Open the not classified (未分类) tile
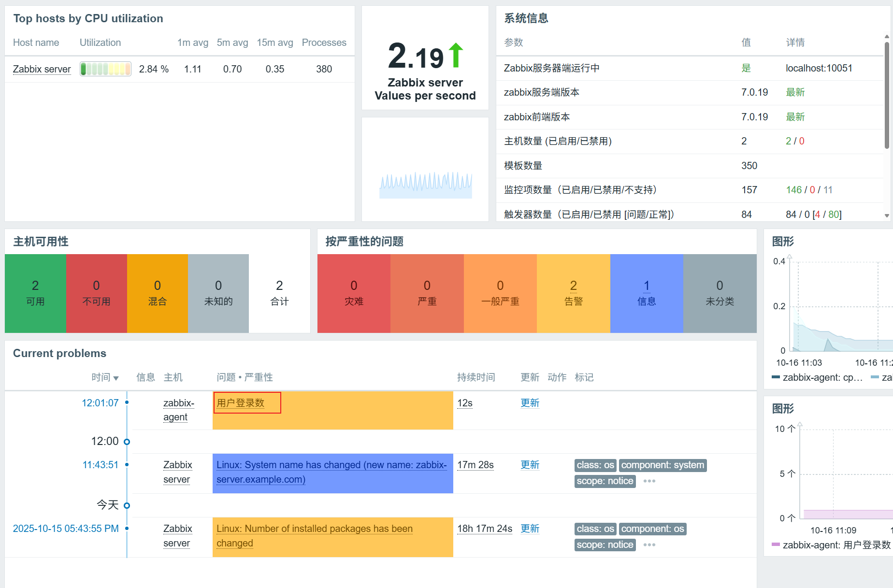The width and height of the screenshot is (893, 588). 720,293
